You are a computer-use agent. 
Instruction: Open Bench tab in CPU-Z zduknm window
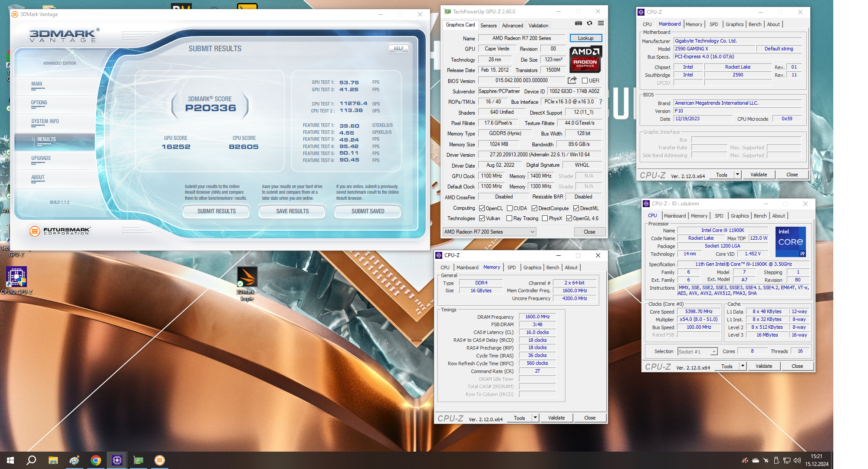[760, 216]
